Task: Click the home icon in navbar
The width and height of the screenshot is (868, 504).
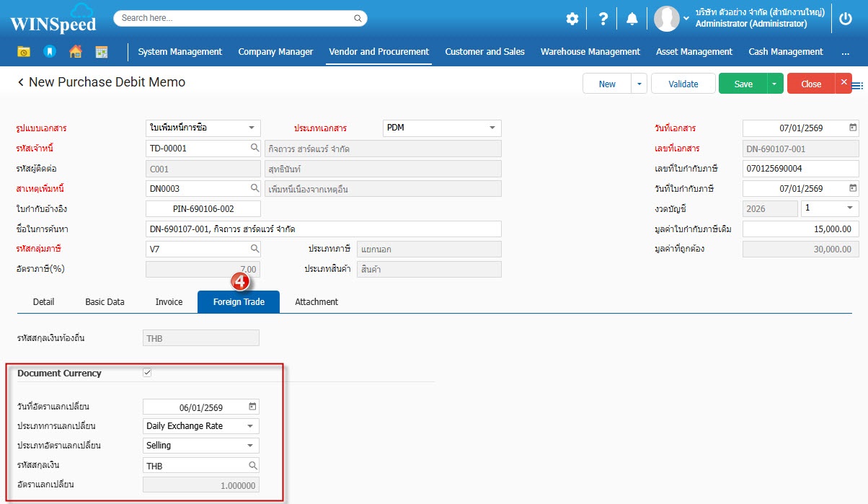Action: (76, 51)
